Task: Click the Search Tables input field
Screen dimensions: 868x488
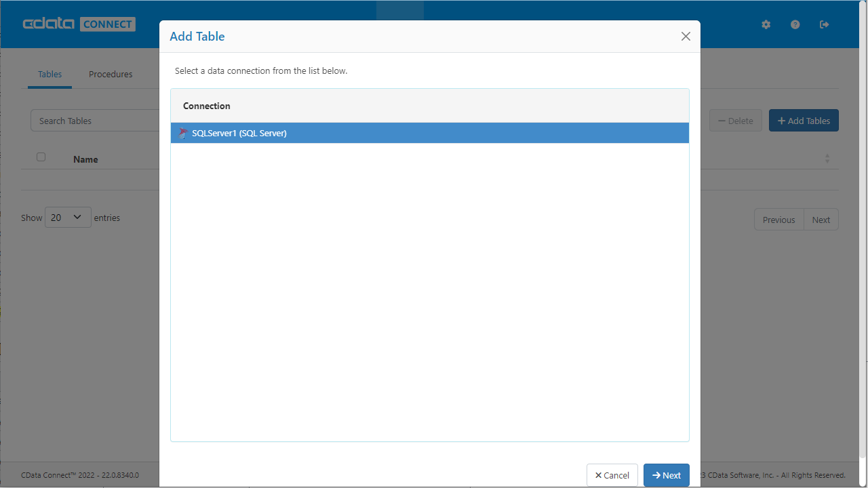Action: click(x=95, y=121)
